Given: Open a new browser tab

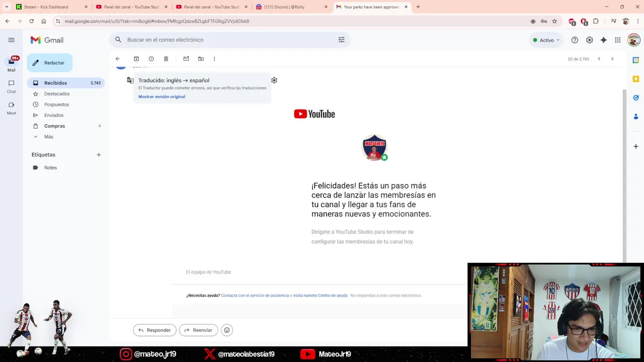Looking at the screenshot, I should click(x=418, y=7).
